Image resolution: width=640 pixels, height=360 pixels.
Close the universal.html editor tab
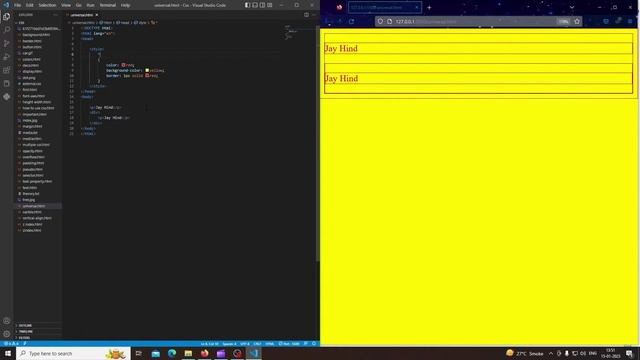click(97, 15)
